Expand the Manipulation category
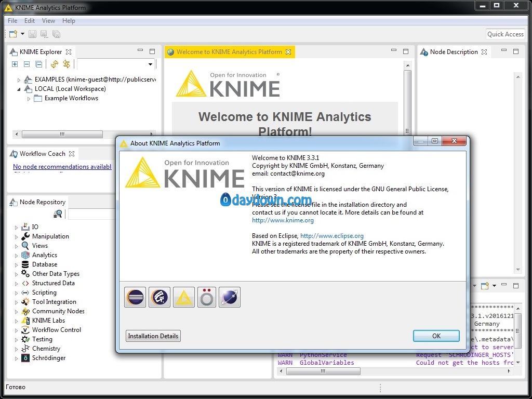Image resolution: width=532 pixels, height=399 pixels. 16,237
